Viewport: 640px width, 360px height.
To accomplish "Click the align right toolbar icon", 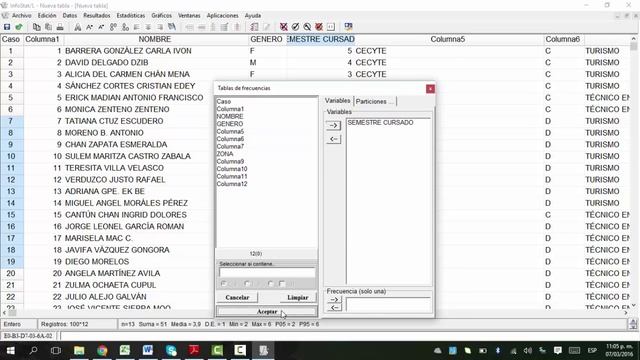I will 160,27.
